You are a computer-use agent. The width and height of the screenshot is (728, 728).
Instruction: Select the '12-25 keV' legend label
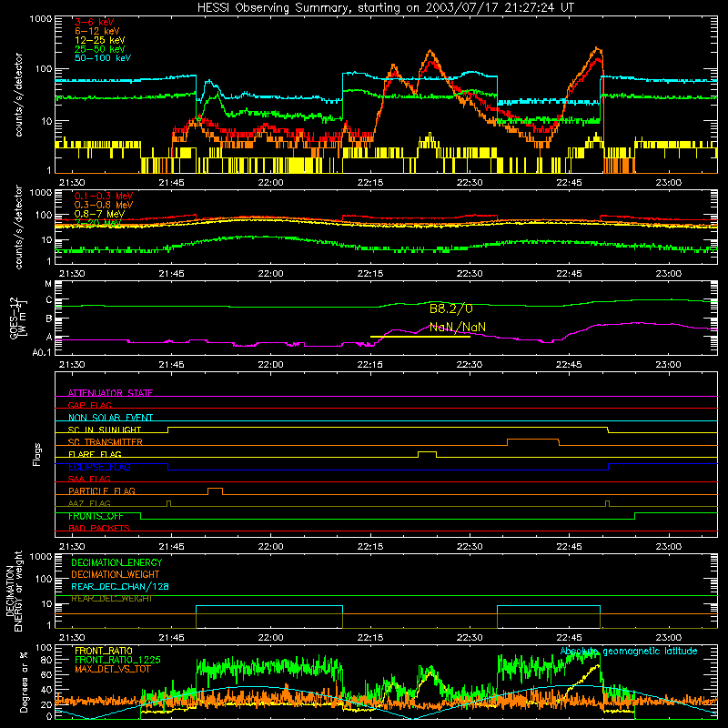tap(100, 40)
